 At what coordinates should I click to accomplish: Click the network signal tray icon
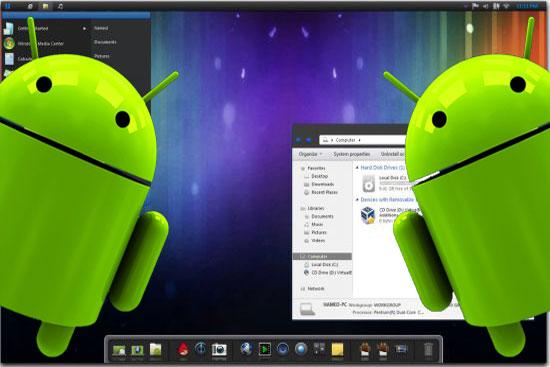tap(507, 6)
